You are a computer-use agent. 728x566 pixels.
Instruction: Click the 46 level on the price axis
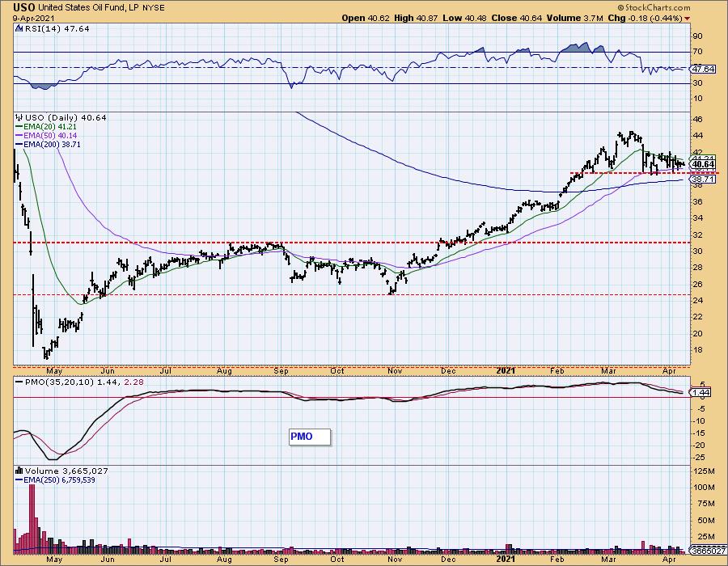tap(697, 119)
